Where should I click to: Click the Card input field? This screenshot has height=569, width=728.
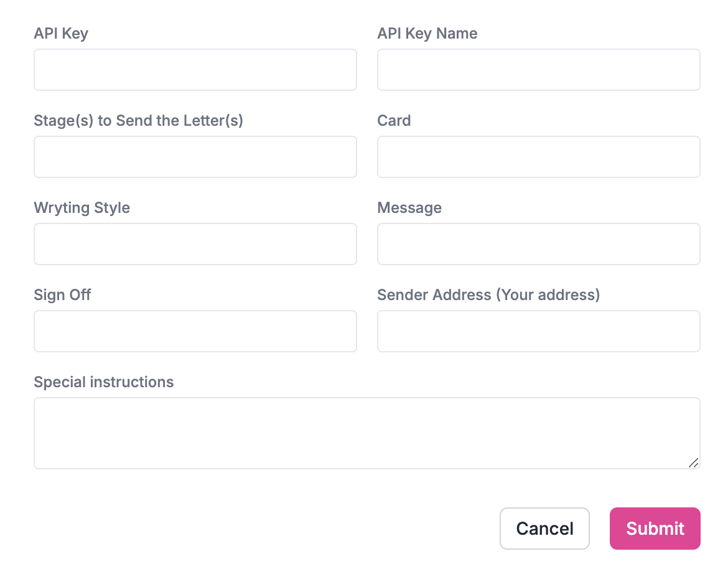pos(538,157)
